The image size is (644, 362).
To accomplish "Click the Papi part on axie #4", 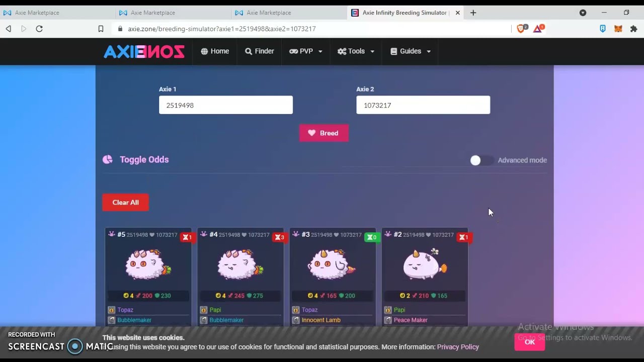I will [215, 310].
